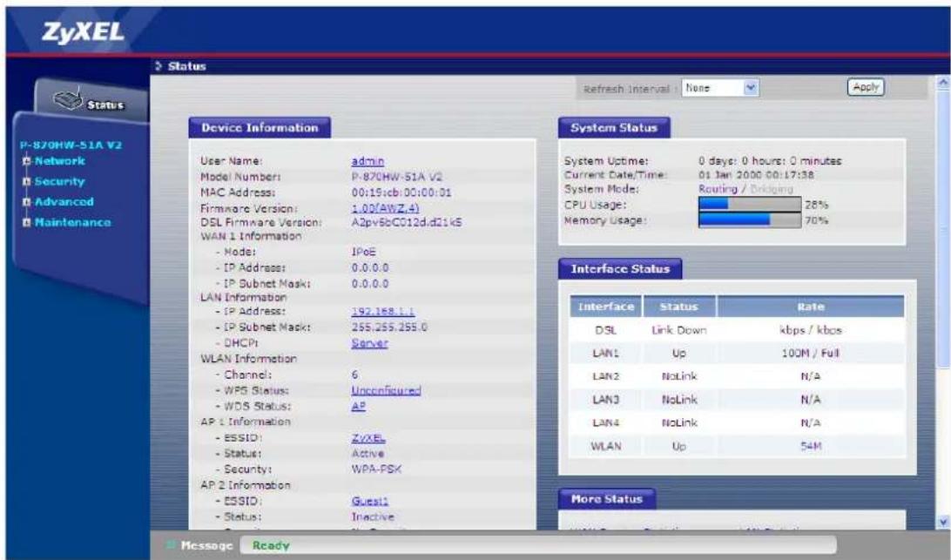Click the current date/time value

point(756,175)
